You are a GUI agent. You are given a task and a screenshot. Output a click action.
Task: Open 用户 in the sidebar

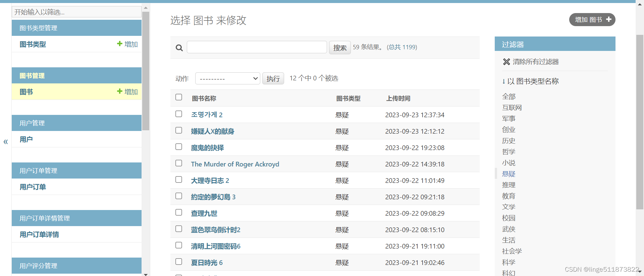click(x=26, y=139)
